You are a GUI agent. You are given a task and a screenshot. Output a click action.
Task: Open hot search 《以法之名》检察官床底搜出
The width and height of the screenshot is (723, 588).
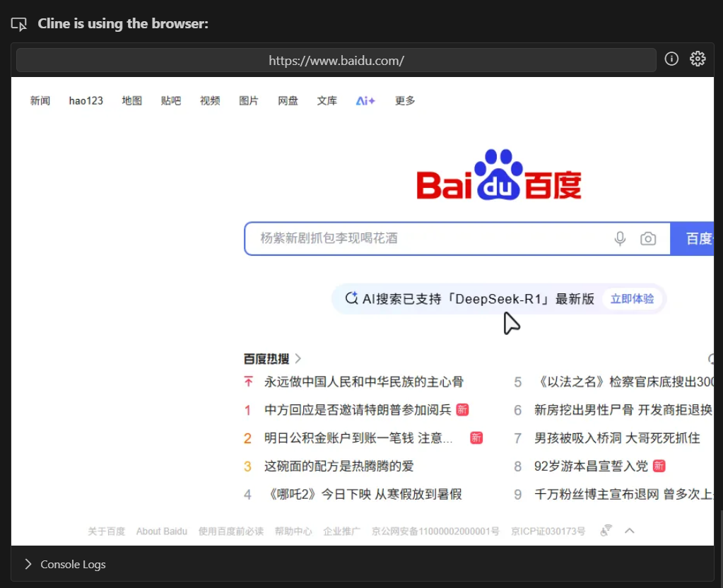click(625, 382)
